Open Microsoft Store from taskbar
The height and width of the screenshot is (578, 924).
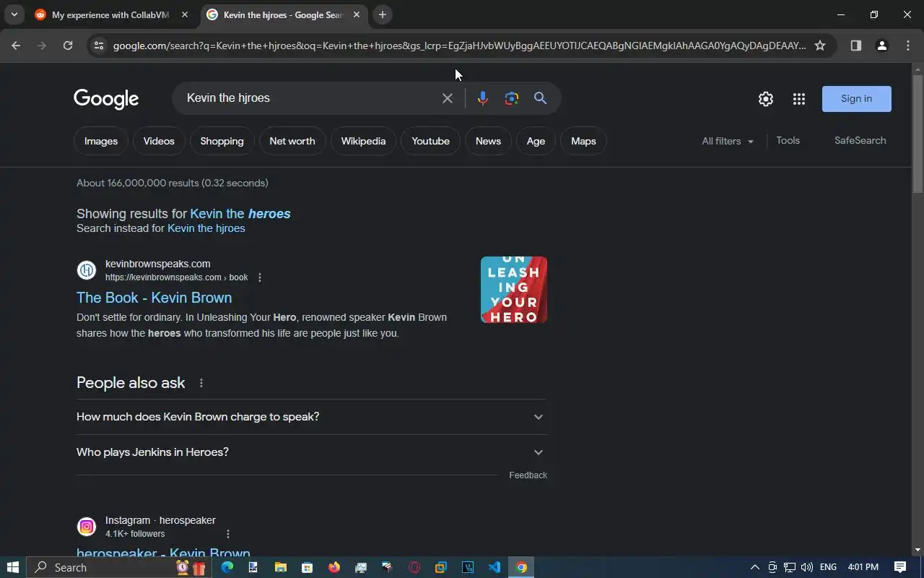(308, 567)
